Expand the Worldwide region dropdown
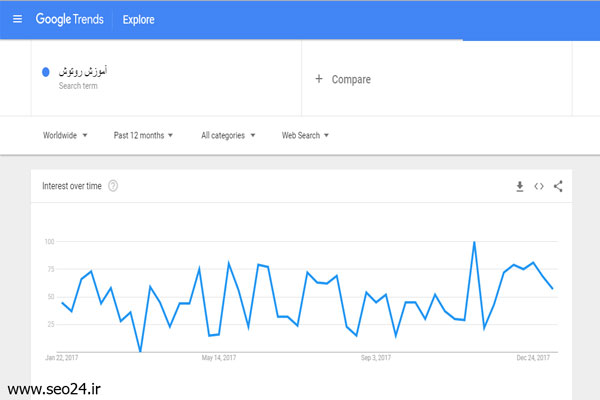This screenshot has width=600, height=400. [x=66, y=135]
